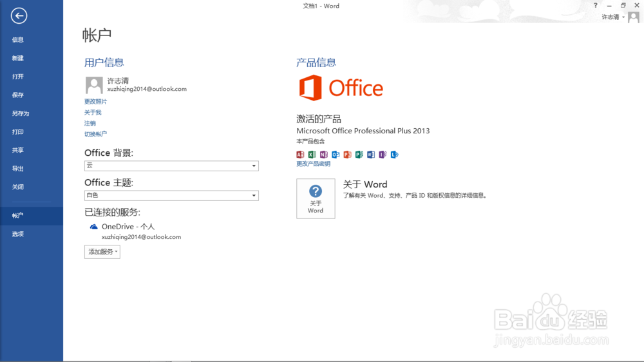Screen dimensions: 644x362
Task: Open the 添加服务 dropdown button
Action: (102, 252)
